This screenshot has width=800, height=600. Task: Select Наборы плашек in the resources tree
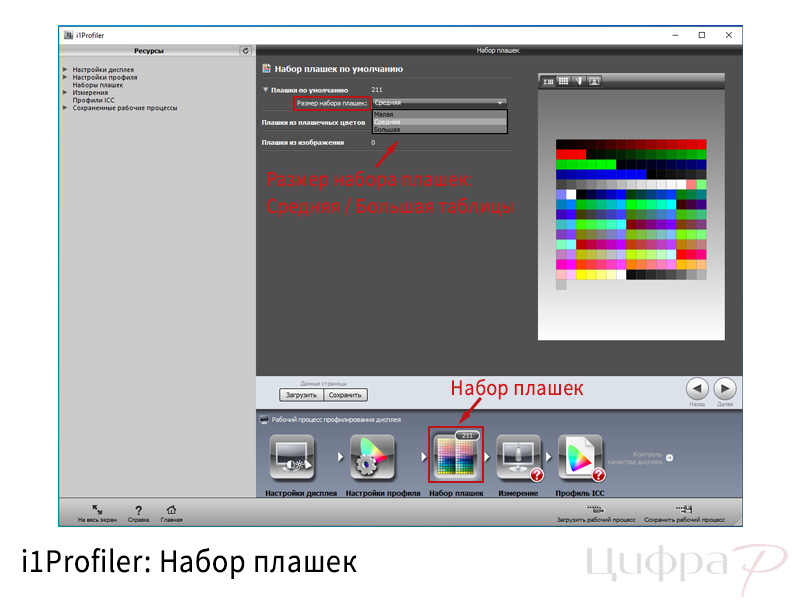coord(97,85)
